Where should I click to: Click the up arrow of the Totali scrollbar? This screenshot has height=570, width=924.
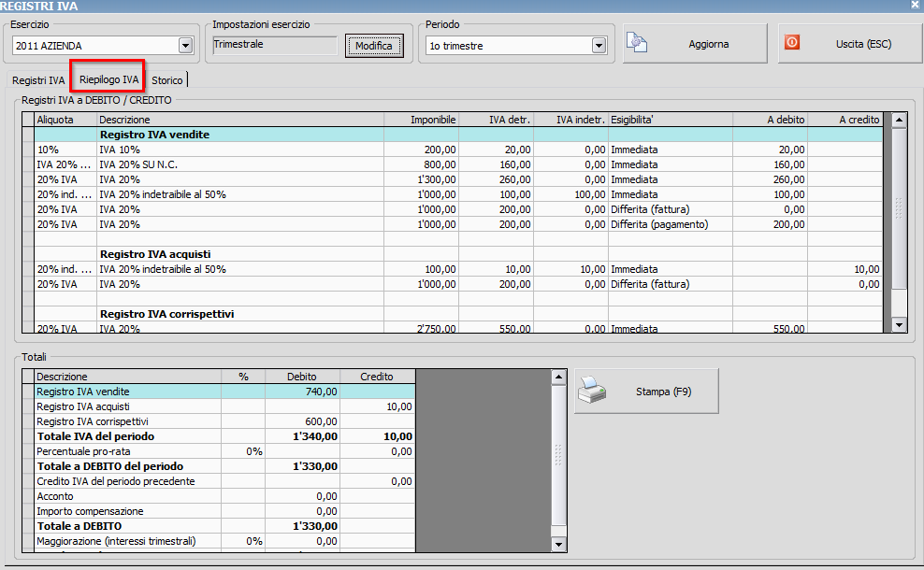pyautogui.click(x=558, y=377)
